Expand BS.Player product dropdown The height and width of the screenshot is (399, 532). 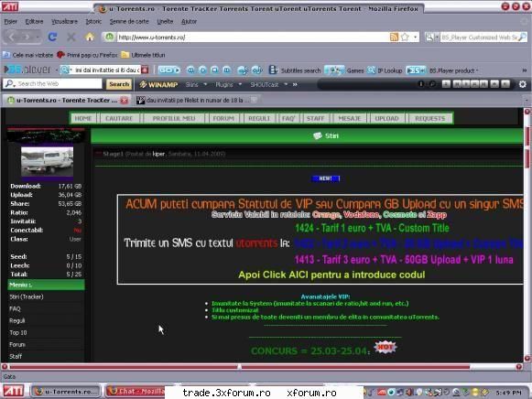point(477,70)
